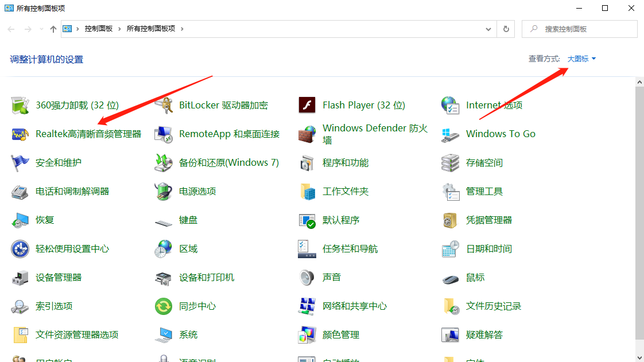Viewport: 644px width, 362px height.
Task: Open the 大图标 view mode dropdown
Action: (581, 59)
